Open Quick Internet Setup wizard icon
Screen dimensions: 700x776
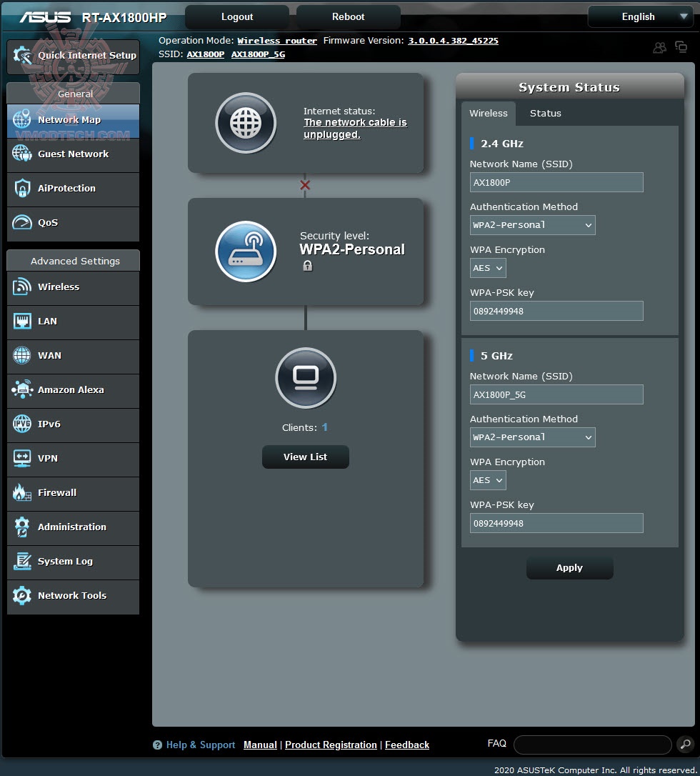[x=23, y=56]
